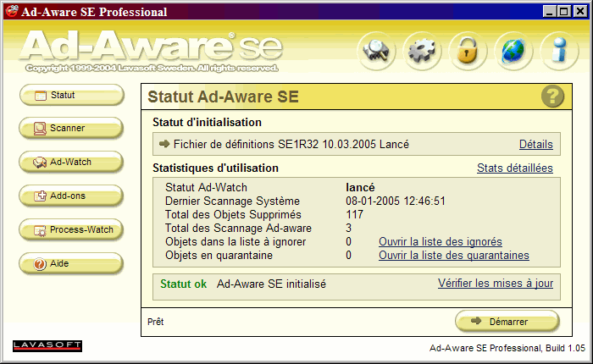Viewport: 593px width, 364px height.
Task: Close the Ad-Aware window
Action: click(x=580, y=11)
